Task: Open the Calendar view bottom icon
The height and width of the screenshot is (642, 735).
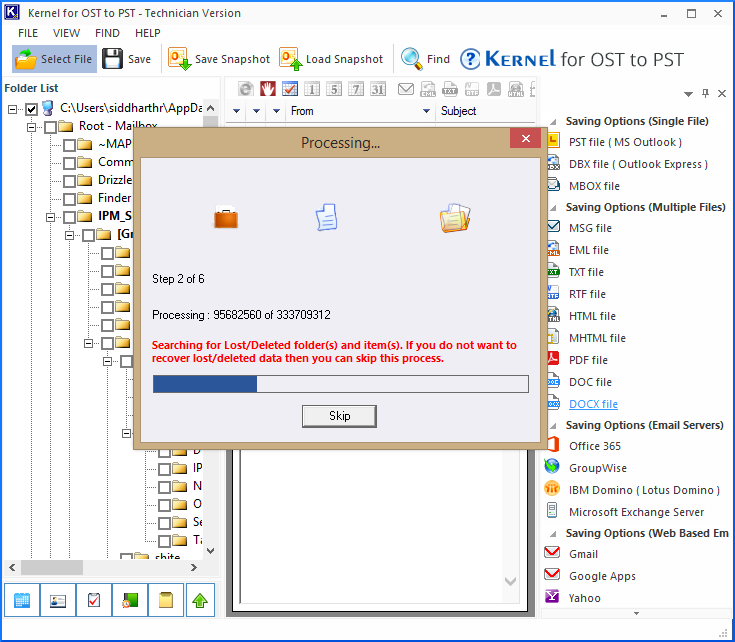Action: coord(22,600)
